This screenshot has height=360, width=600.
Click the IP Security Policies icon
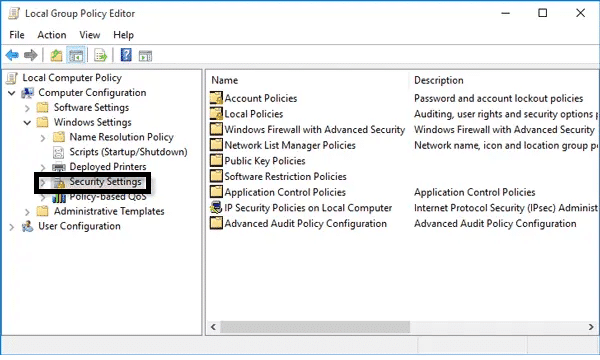click(x=216, y=208)
